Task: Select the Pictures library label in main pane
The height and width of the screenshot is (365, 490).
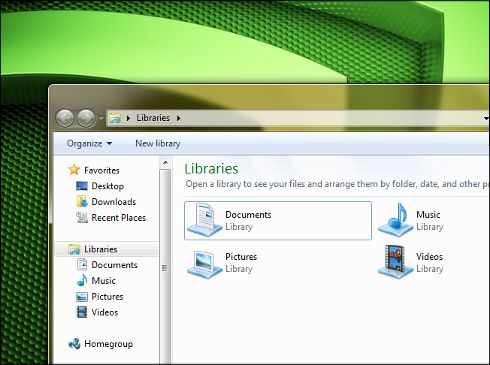Action: coord(241,257)
